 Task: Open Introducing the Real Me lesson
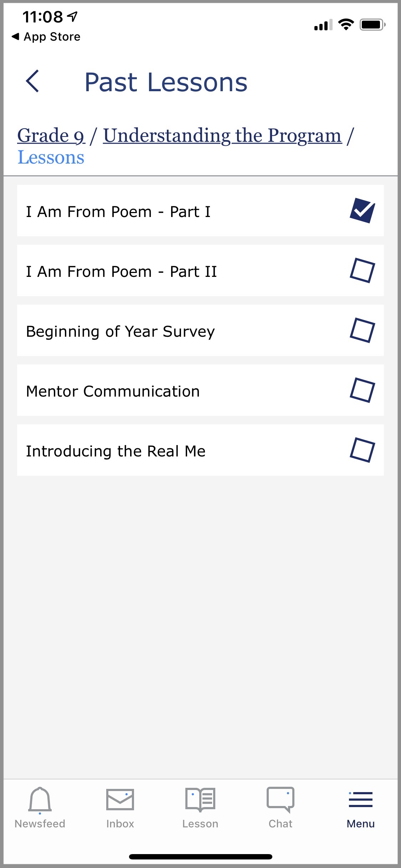[x=116, y=451]
